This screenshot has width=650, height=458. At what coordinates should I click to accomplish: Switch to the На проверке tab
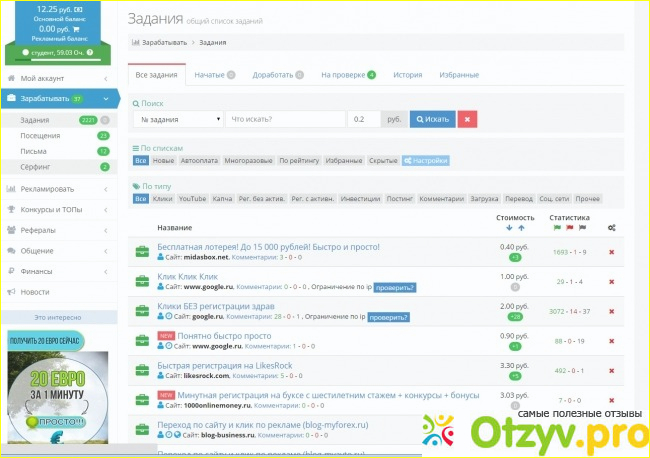click(347, 74)
